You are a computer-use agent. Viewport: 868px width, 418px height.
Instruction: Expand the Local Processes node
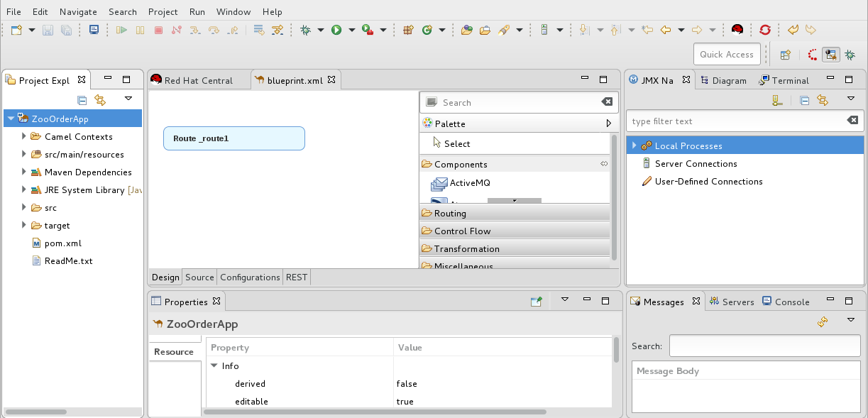634,145
